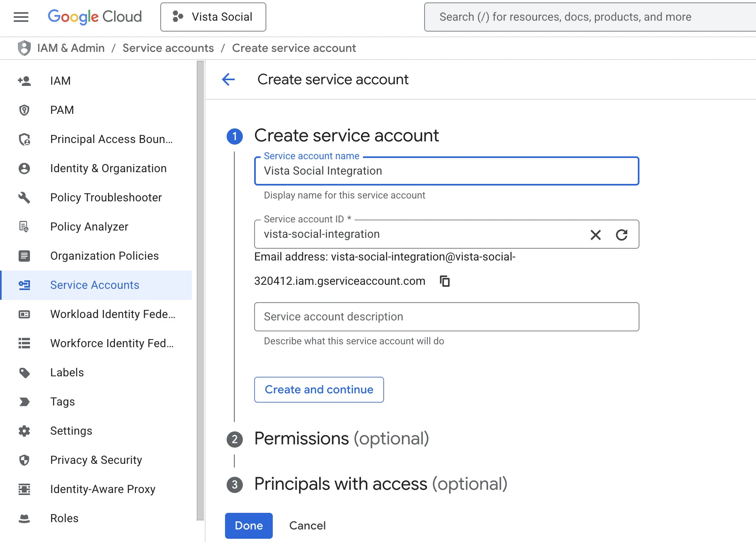Click the Workforce Identity Federation icon
Image resolution: width=756 pixels, height=542 pixels.
(x=24, y=344)
